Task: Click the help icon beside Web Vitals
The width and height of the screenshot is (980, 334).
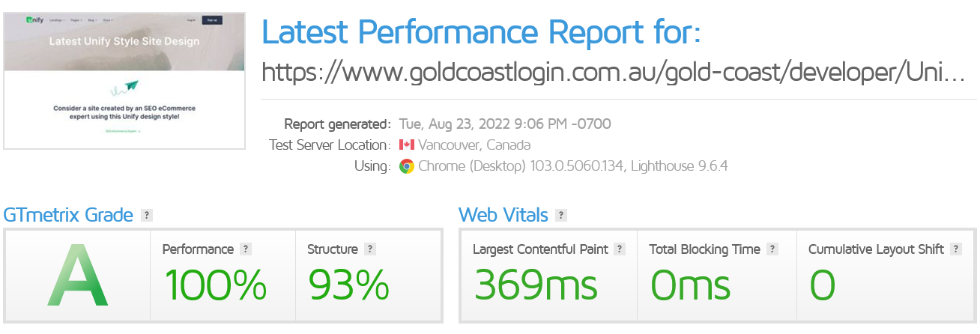Action: [x=561, y=216]
